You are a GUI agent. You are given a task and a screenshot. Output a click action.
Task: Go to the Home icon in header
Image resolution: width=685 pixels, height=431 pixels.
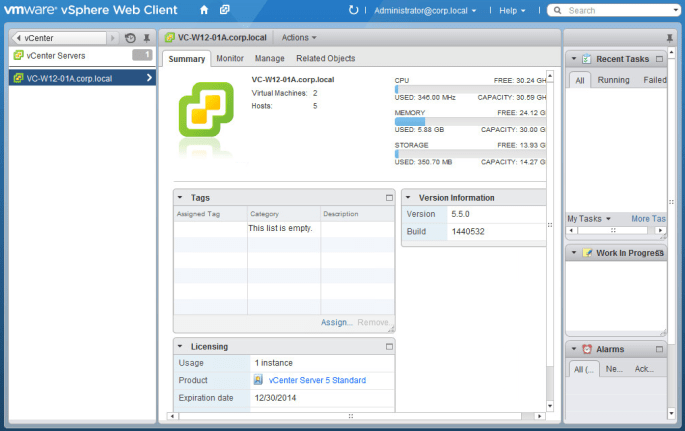204,10
